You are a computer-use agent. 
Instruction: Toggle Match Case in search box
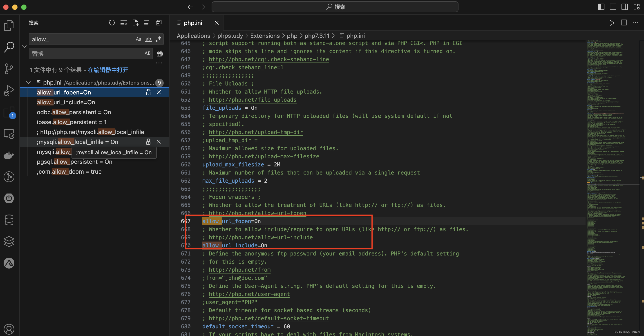pos(138,39)
